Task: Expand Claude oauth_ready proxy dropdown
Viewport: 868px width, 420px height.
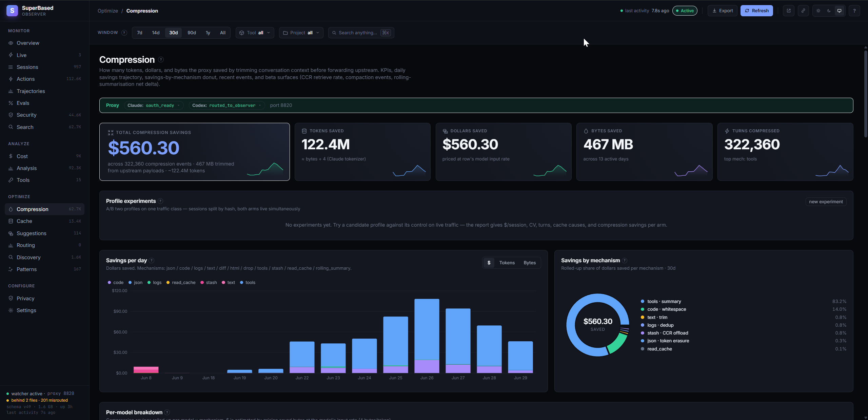Action: click(x=154, y=106)
